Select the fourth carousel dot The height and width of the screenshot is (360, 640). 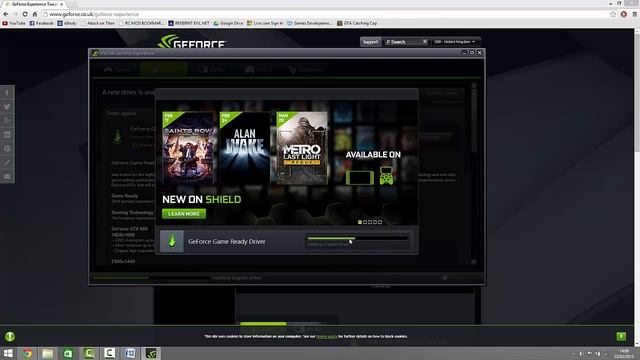point(375,222)
